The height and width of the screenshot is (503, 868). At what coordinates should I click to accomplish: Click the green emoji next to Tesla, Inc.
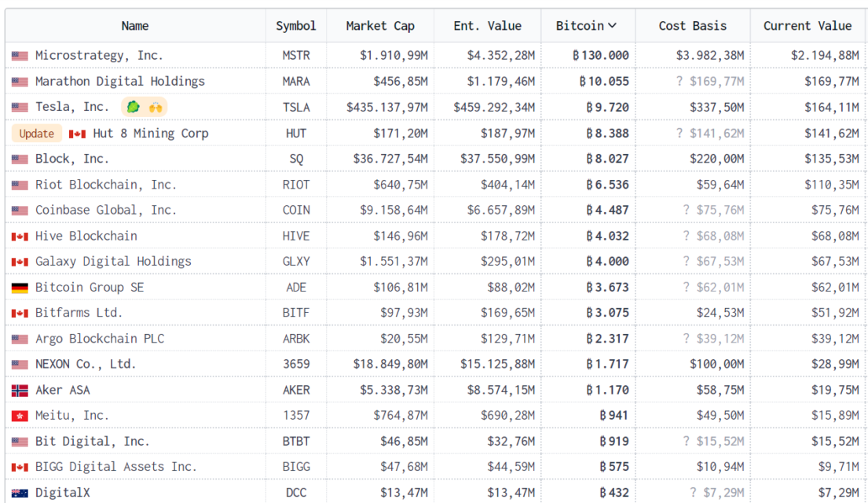134,107
